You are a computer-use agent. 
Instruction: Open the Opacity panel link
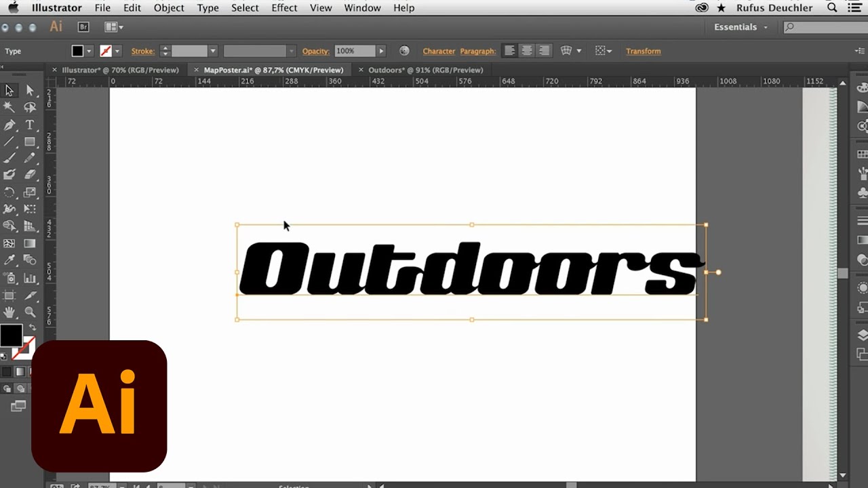click(316, 51)
